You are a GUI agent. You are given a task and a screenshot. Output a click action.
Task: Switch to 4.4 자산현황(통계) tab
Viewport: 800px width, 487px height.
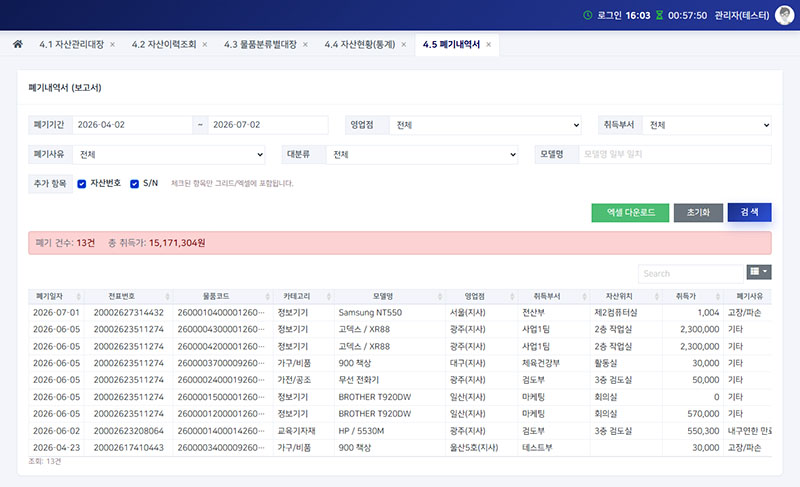click(360, 45)
